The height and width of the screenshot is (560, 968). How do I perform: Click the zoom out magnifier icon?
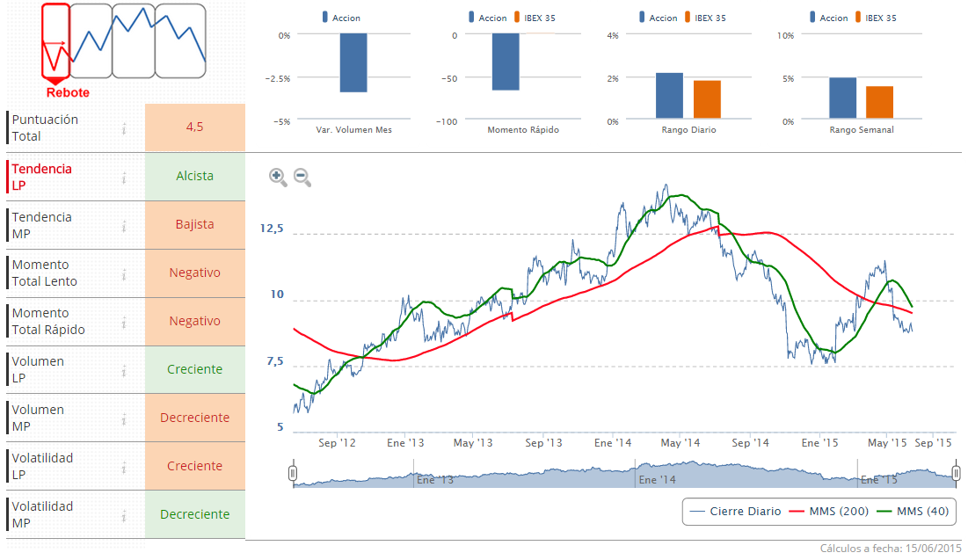[x=302, y=178]
